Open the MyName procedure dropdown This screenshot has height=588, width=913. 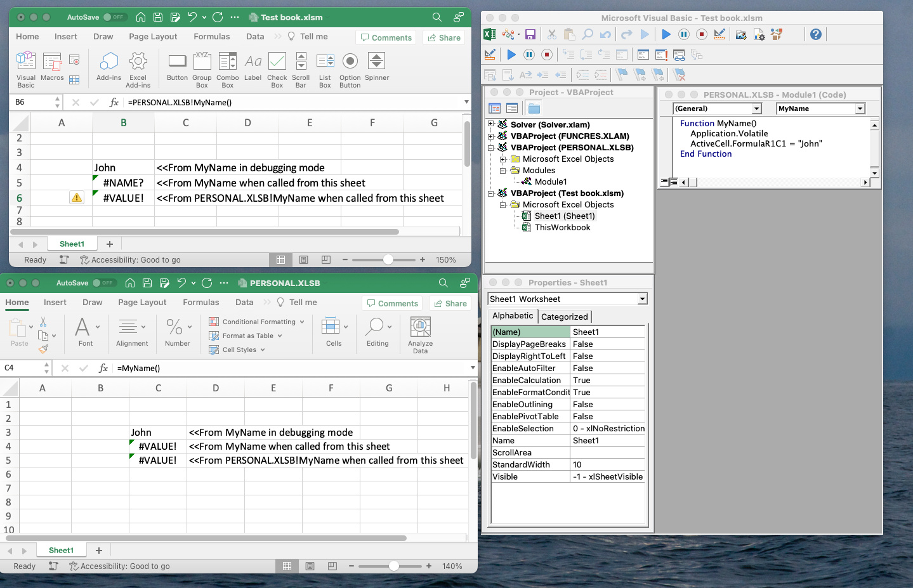(860, 108)
